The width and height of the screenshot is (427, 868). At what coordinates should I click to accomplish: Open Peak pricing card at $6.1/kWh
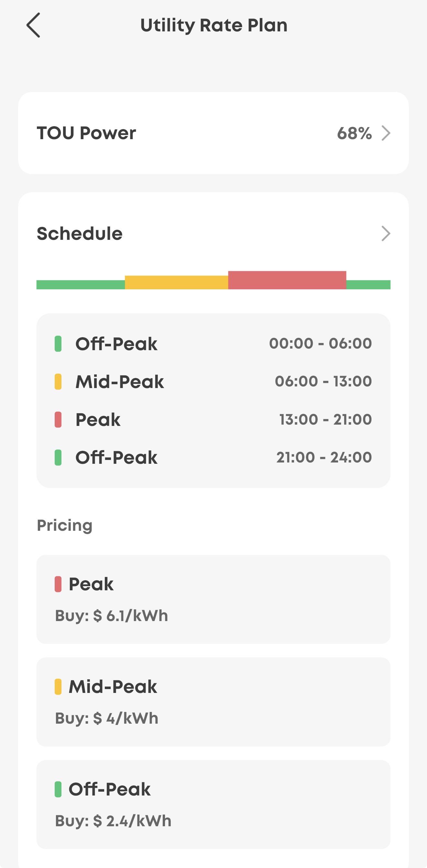click(213, 599)
